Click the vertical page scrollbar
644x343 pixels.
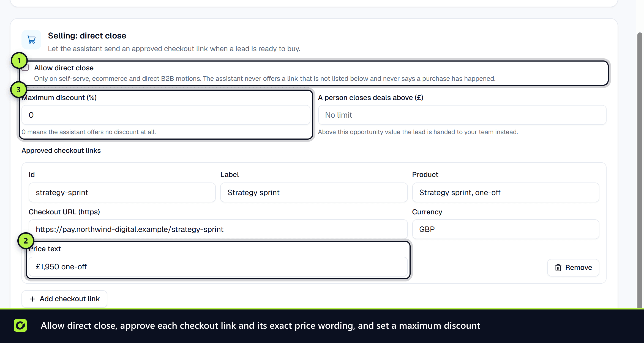640,170
